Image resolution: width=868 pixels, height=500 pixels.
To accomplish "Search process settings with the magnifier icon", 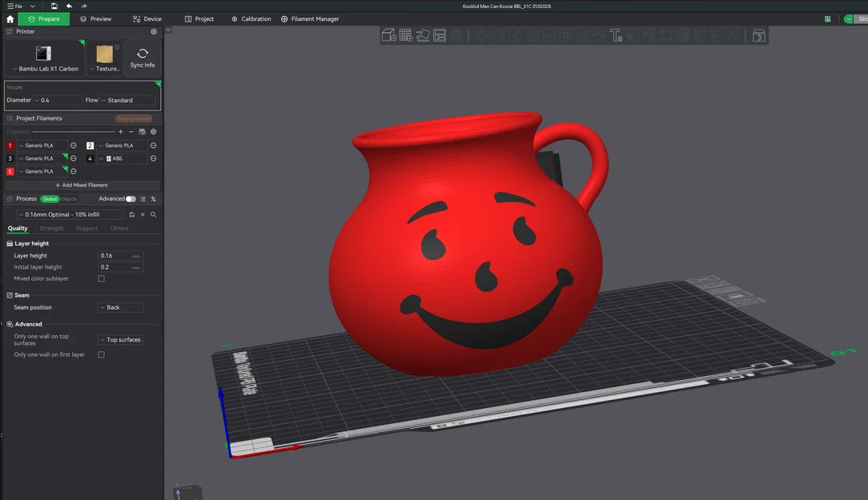I will [153, 214].
